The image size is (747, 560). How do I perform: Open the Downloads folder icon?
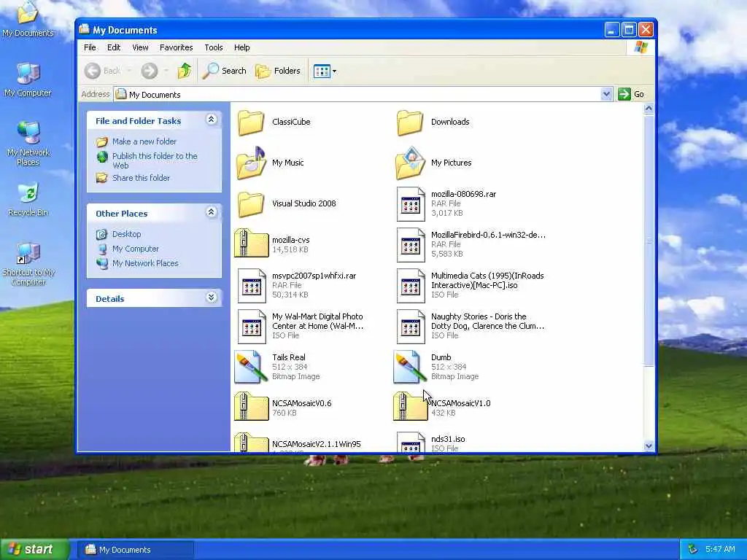pos(410,122)
